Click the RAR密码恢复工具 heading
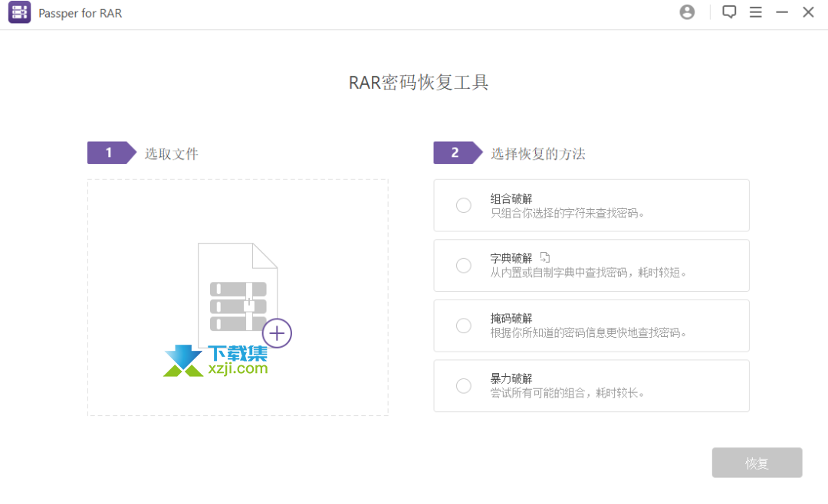The image size is (828, 504). pos(419,82)
